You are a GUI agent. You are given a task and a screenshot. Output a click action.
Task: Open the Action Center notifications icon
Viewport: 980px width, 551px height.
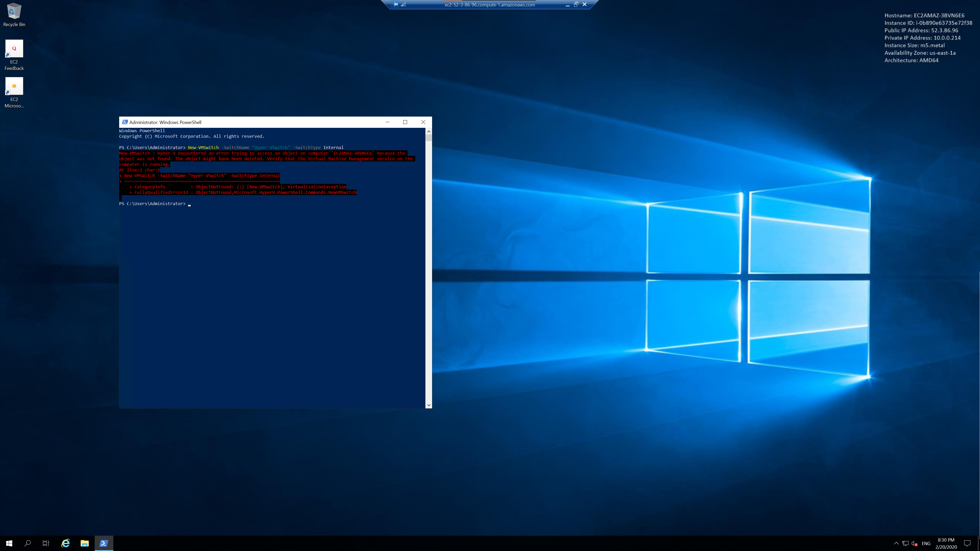click(x=967, y=543)
